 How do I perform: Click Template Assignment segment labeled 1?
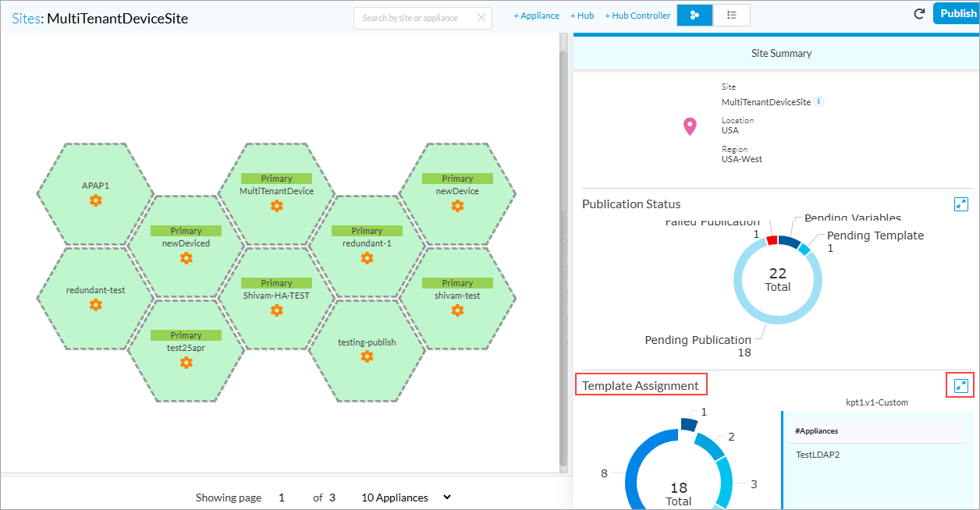click(688, 424)
